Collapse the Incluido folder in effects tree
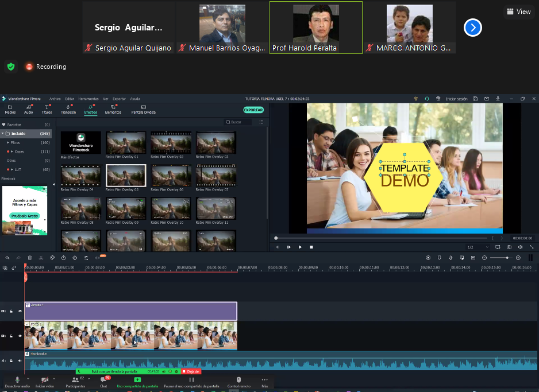539x392 pixels. pos(3,134)
